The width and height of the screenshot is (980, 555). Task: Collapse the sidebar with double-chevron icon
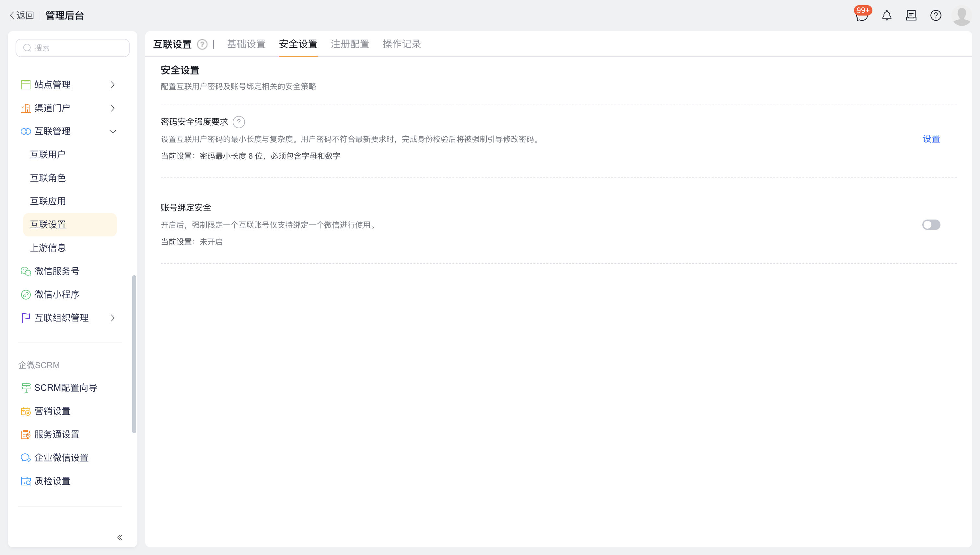120,538
